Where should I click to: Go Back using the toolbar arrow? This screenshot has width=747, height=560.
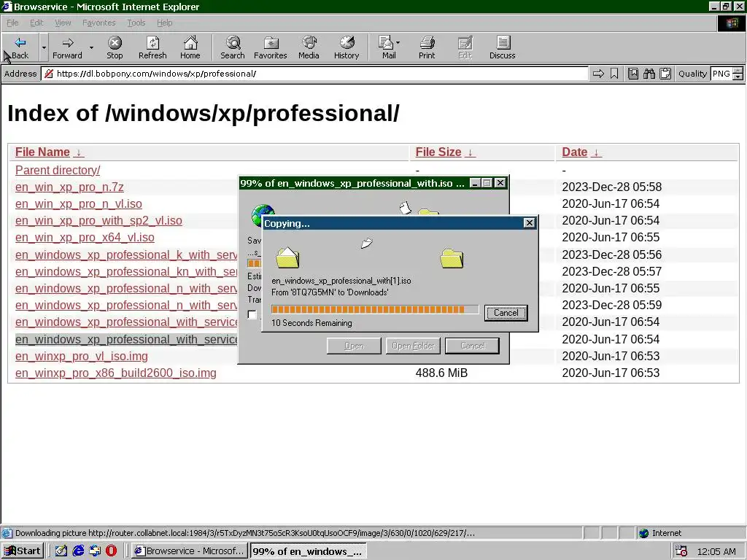click(20, 47)
